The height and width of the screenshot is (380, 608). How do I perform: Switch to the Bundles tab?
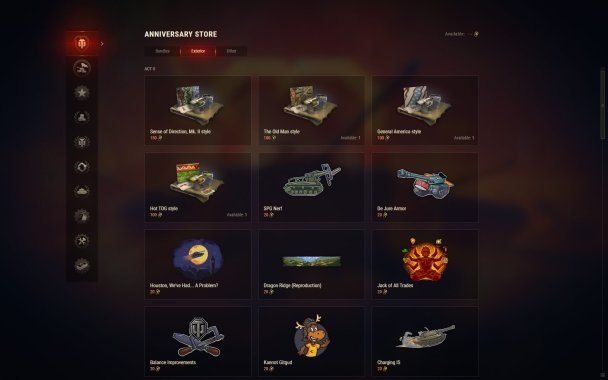click(x=162, y=51)
